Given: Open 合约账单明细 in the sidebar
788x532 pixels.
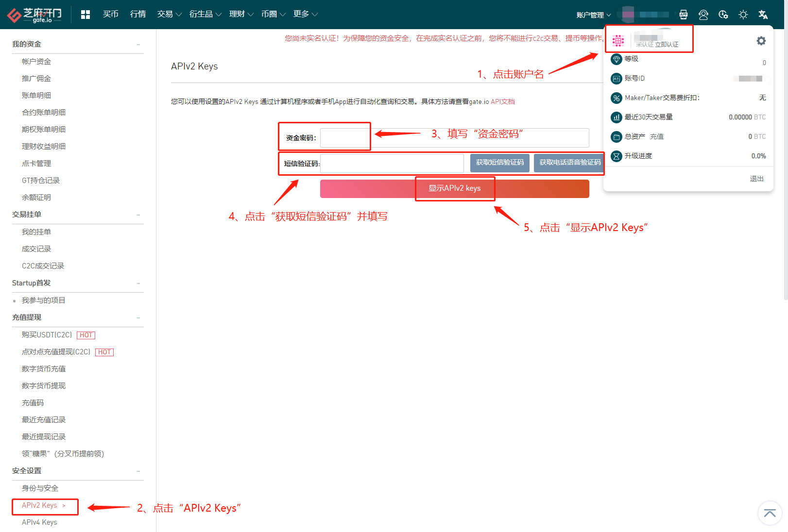Looking at the screenshot, I should click(x=44, y=113).
